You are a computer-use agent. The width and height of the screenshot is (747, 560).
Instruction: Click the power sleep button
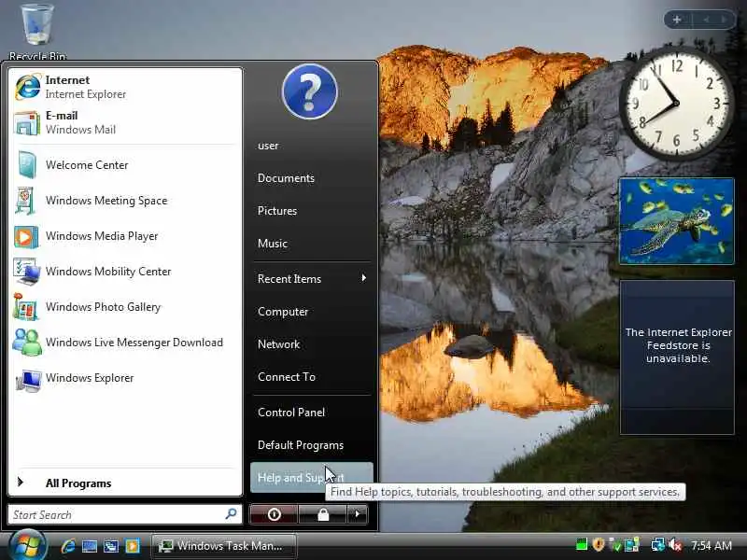tap(274, 514)
